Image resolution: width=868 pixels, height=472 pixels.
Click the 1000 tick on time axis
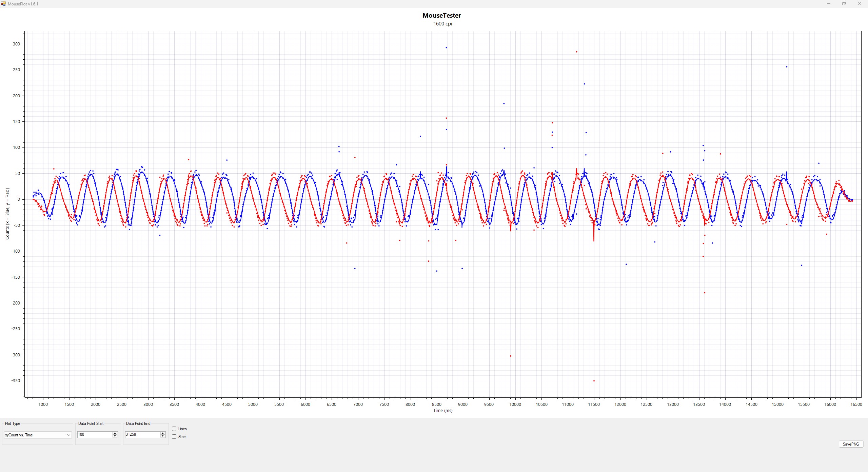43,405
